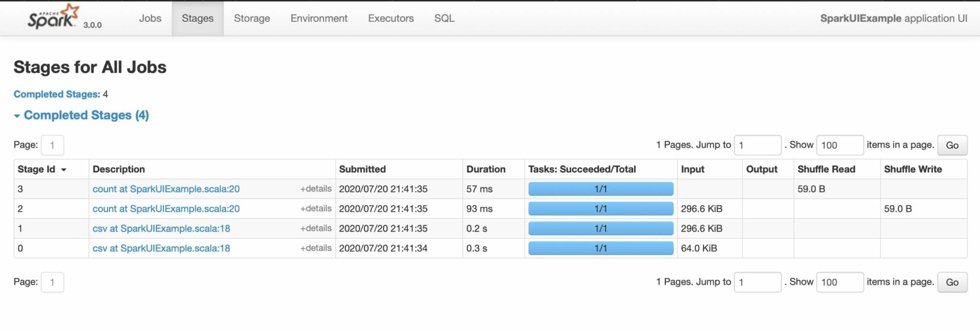Click stage 1 task progress bar
Screen dimensions: 980x332
pos(601,229)
